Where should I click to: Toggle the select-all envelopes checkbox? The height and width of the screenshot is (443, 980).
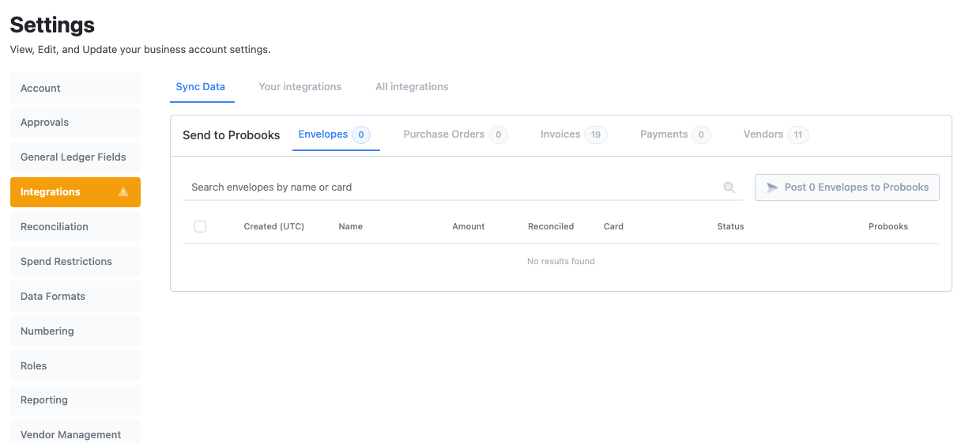[x=200, y=226]
